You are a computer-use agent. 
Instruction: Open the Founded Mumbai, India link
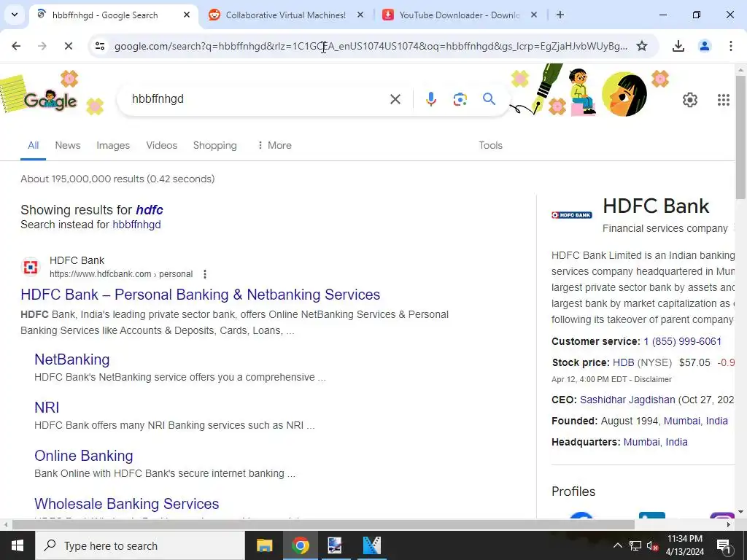[x=695, y=421]
